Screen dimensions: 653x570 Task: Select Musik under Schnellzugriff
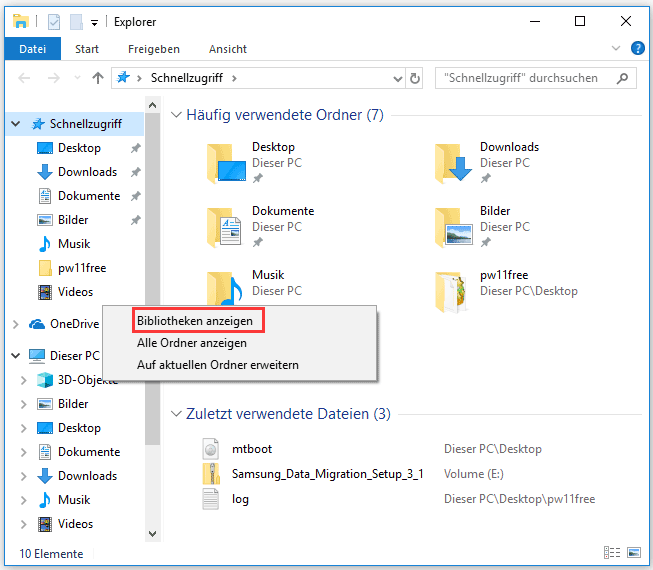pos(74,244)
